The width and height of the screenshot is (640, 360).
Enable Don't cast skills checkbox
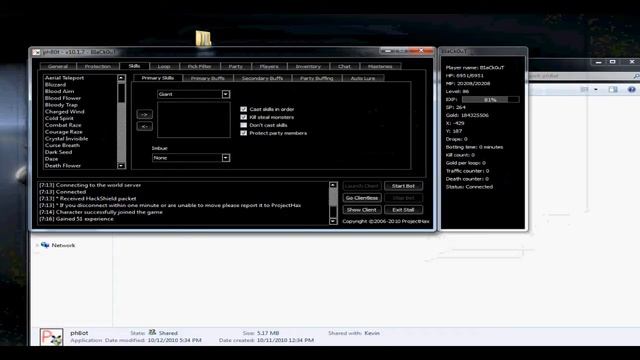(x=244, y=125)
